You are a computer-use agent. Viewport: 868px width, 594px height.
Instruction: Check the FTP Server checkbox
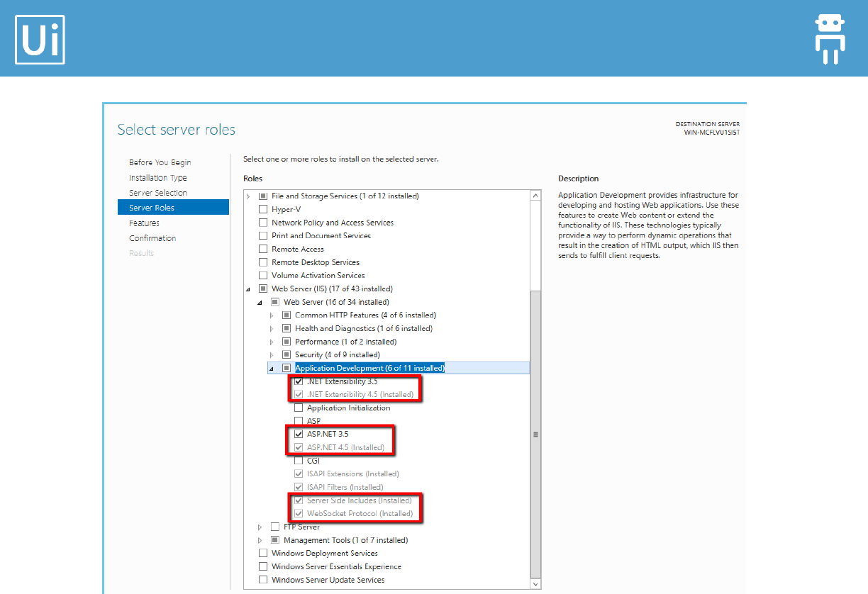pos(275,527)
